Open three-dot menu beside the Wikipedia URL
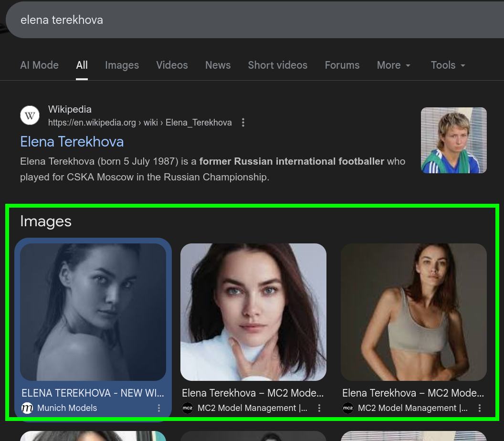This screenshot has height=441, width=504. coord(243,123)
